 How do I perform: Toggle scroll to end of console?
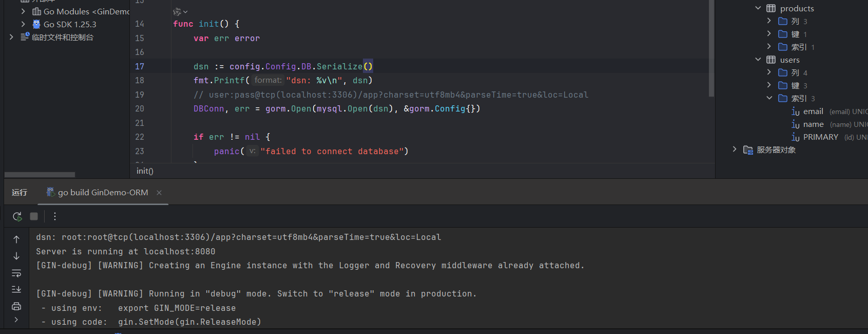(x=16, y=289)
